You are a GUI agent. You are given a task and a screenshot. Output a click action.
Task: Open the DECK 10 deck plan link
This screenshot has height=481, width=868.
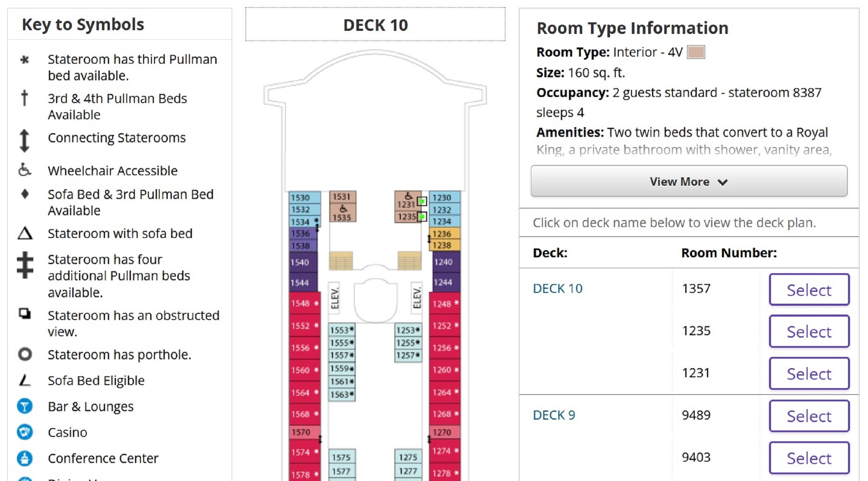pyautogui.click(x=558, y=288)
